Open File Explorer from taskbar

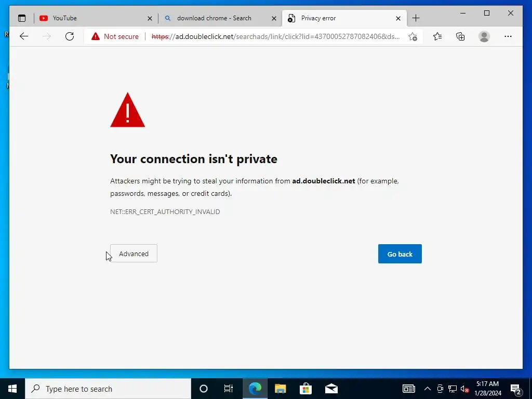point(280,389)
